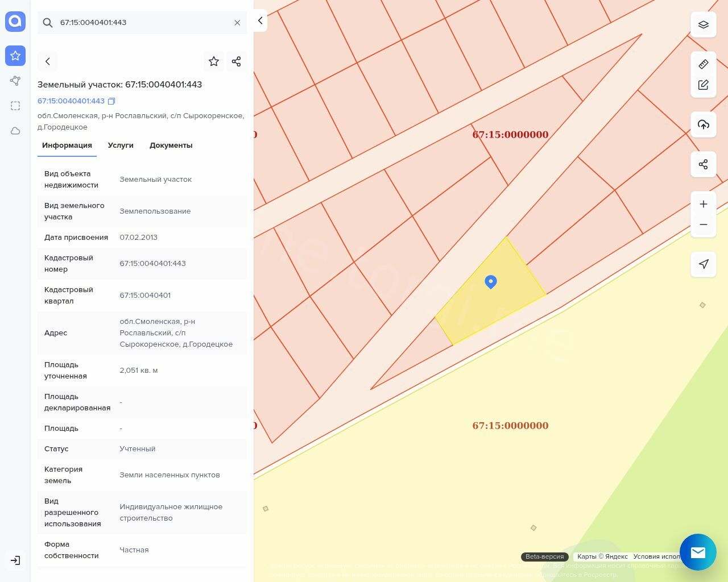Open the polygon graph tool in sidebar

pos(15,81)
